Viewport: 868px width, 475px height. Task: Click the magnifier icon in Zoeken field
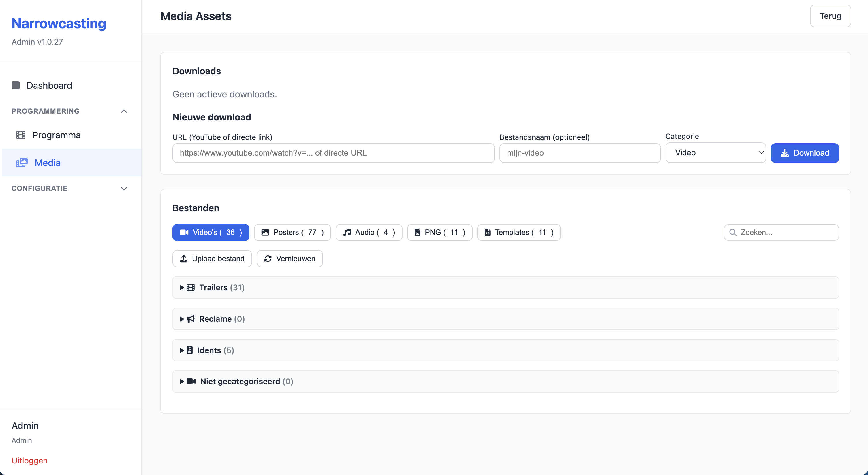732,232
